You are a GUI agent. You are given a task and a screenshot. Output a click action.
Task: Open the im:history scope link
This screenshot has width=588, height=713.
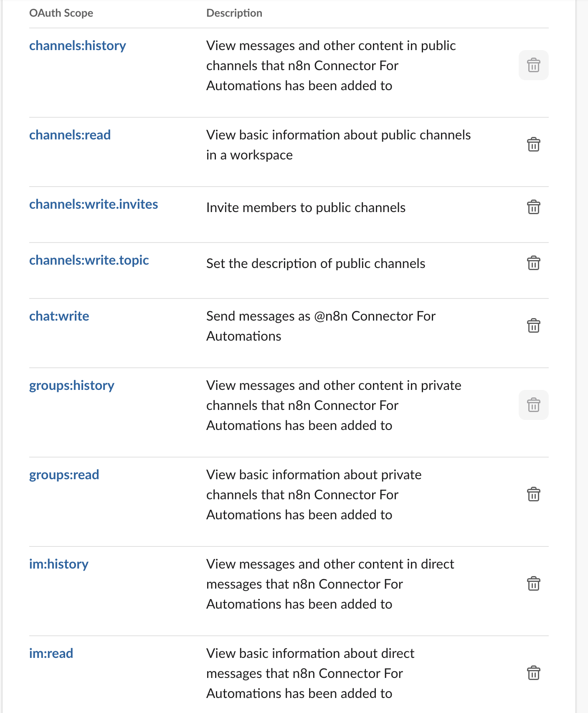click(x=58, y=564)
